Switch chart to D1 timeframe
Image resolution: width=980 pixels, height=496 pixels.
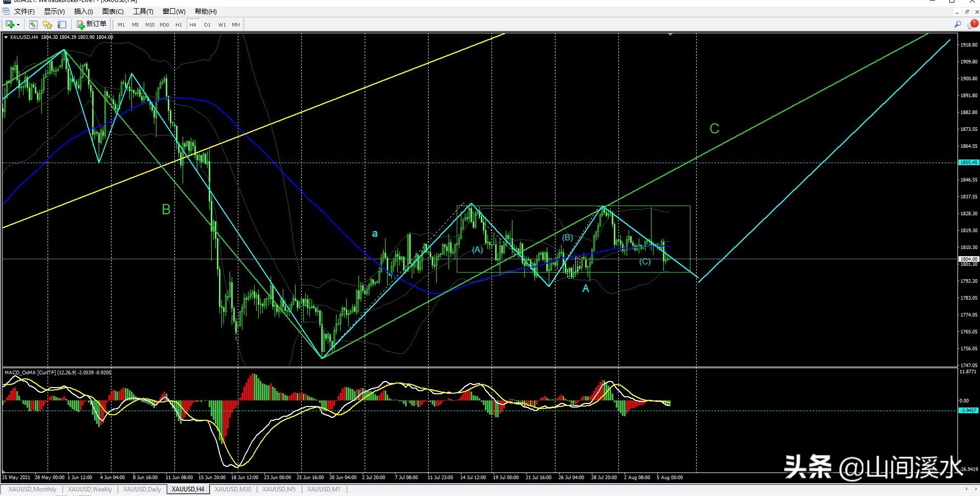click(x=207, y=25)
